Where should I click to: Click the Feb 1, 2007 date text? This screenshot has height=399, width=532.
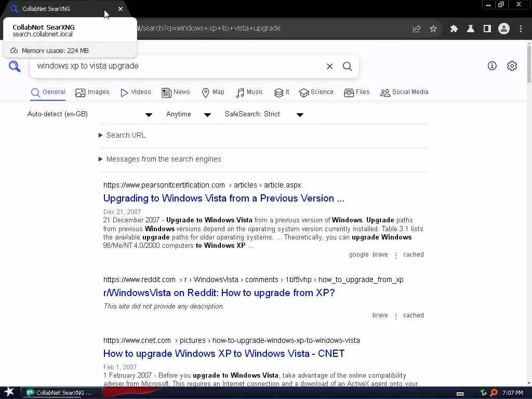pos(120,367)
